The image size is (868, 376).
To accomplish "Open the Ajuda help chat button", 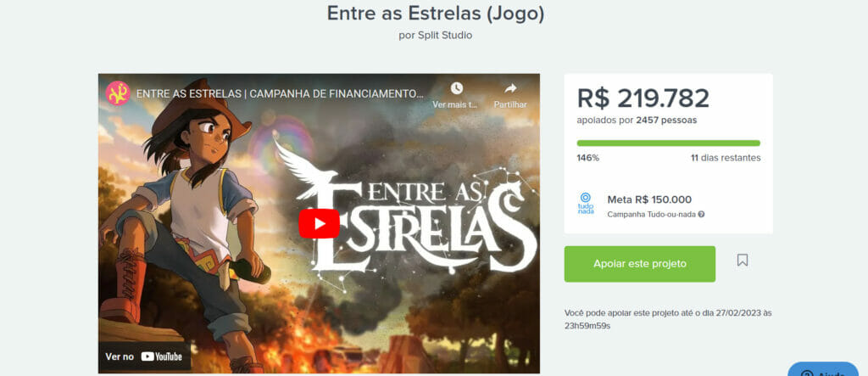I will click(x=823, y=370).
